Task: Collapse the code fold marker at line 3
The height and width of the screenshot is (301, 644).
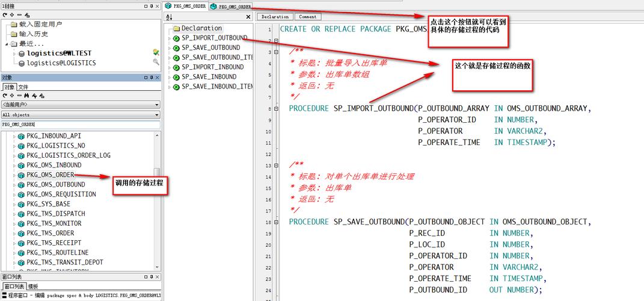Action: pos(276,52)
